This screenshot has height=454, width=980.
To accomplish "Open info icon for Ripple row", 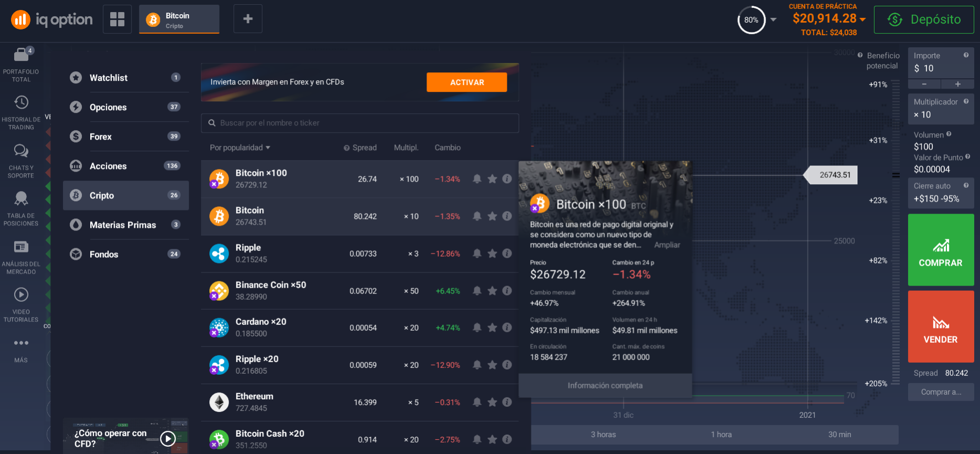I will (507, 253).
